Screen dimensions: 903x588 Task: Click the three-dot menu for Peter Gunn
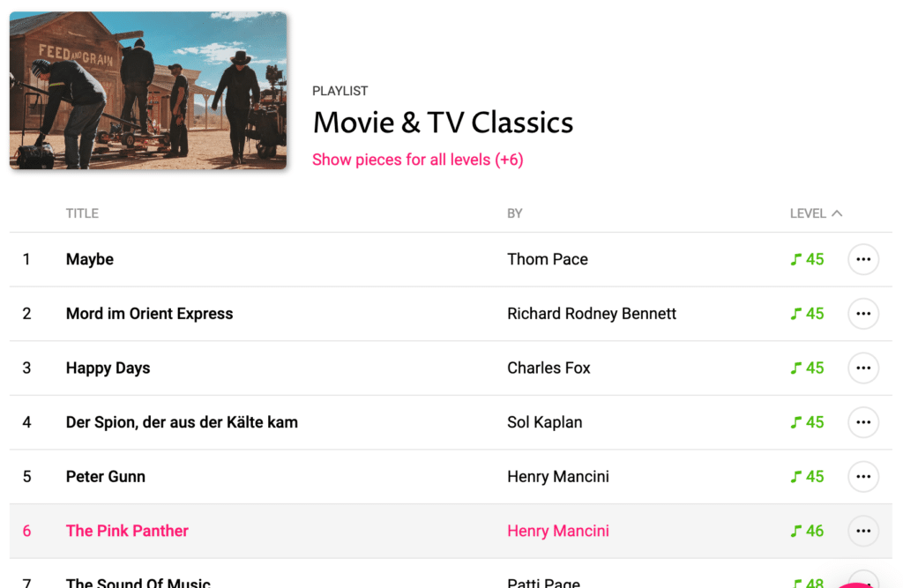click(862, 477)
